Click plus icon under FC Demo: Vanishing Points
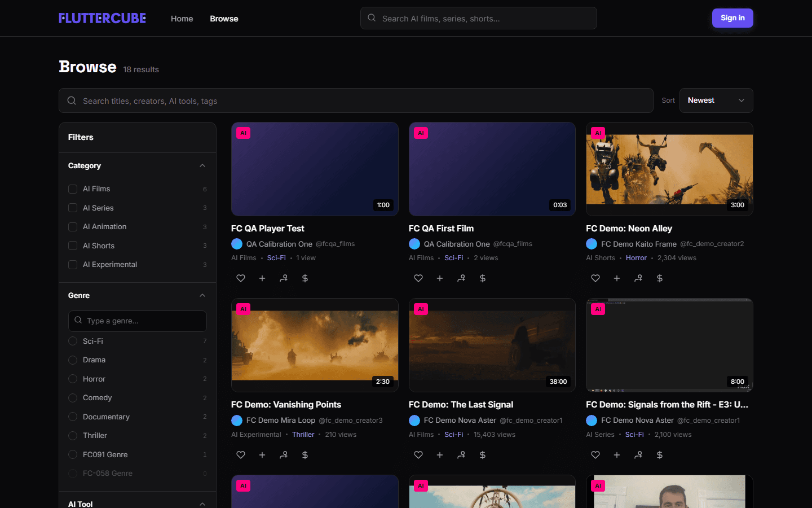 coord(262,455)
